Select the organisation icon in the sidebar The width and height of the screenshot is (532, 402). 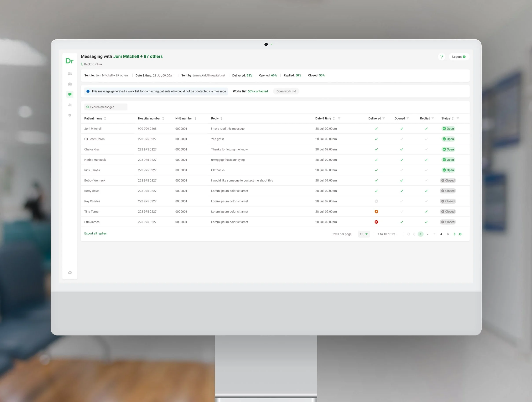point(70,84)
